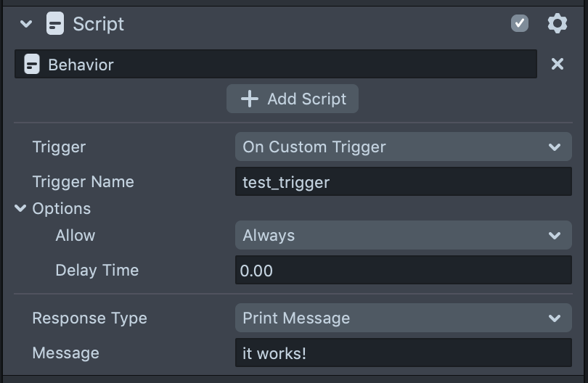Click the Delay Time value field

click(403, 271)
